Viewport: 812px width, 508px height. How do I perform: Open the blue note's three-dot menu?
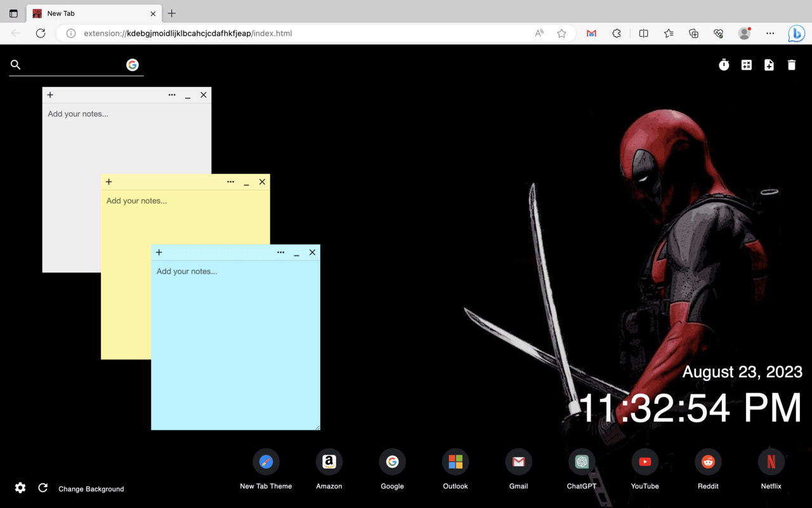tap(280, 252)
